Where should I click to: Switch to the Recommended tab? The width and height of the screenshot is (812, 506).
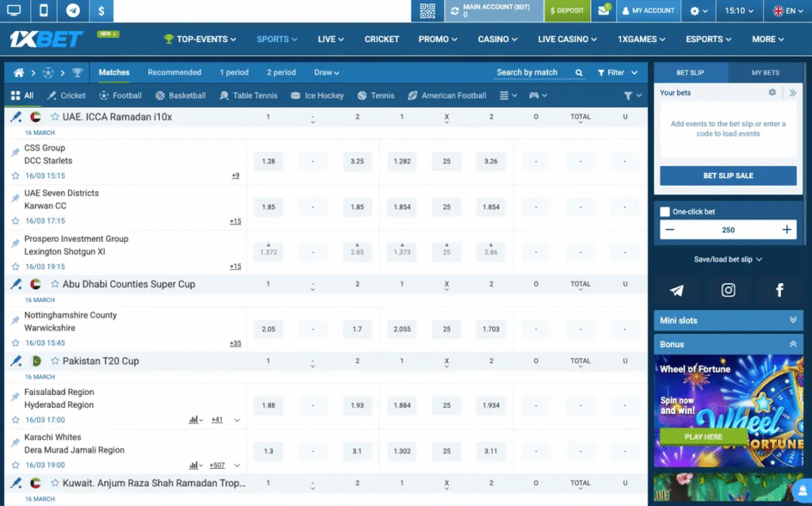[174, 72]
